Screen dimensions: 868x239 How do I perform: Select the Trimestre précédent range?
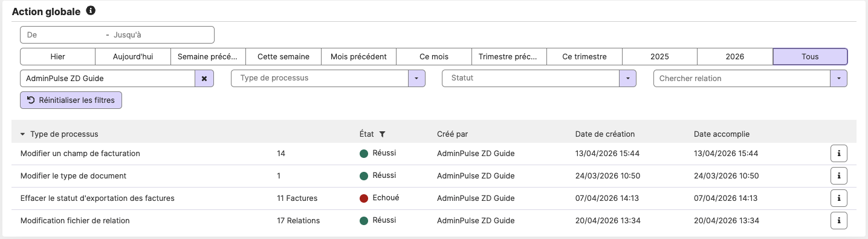click(x=509, y=56)
